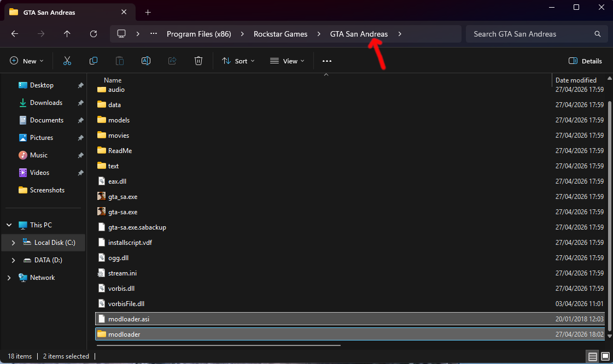The height and width of the screenshot is (364, 613).
Task: Open the See more toolbar options
Action: [327, 61]
